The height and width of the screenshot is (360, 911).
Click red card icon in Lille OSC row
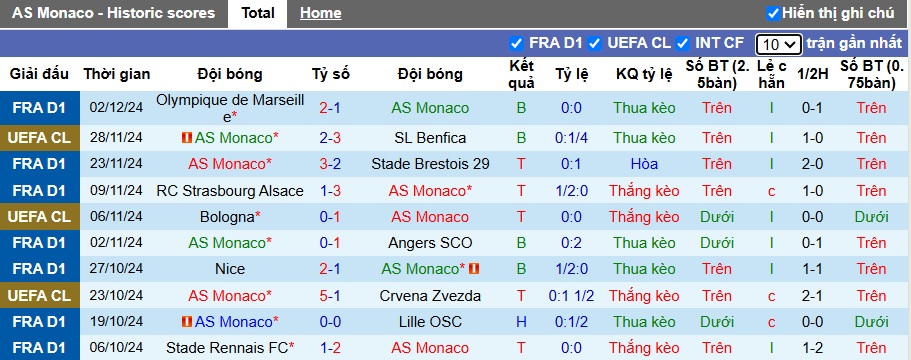(186, 322)
